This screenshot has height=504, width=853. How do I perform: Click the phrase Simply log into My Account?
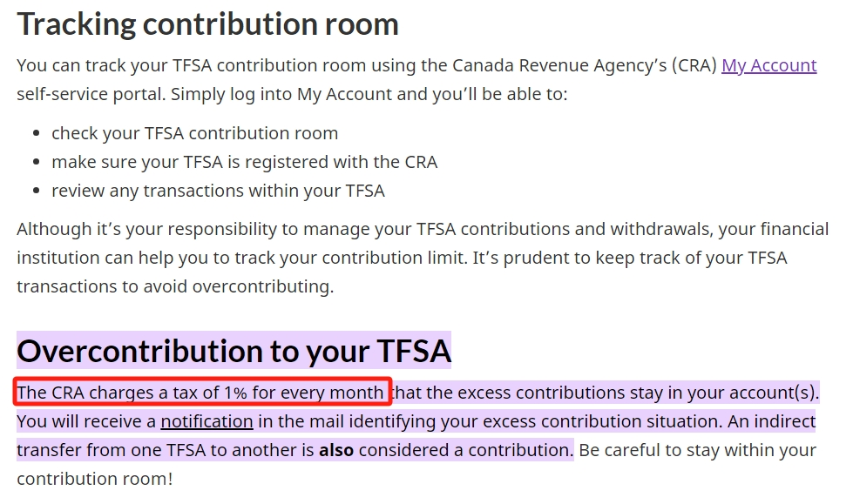(281, 94)
